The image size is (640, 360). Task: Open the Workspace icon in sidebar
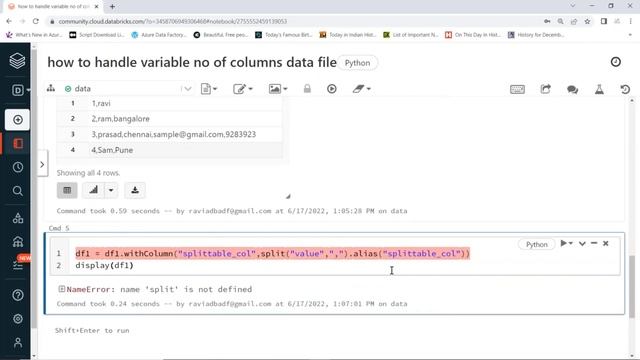click(x=18, y=143)
